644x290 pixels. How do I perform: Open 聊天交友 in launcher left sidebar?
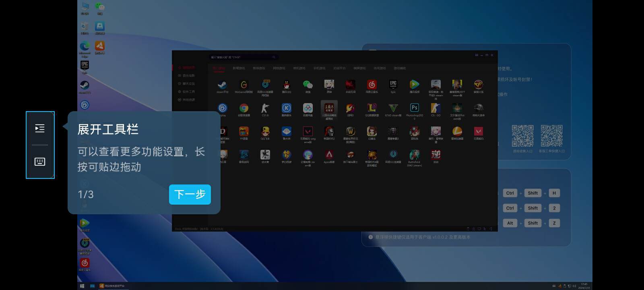pos(186,84)
